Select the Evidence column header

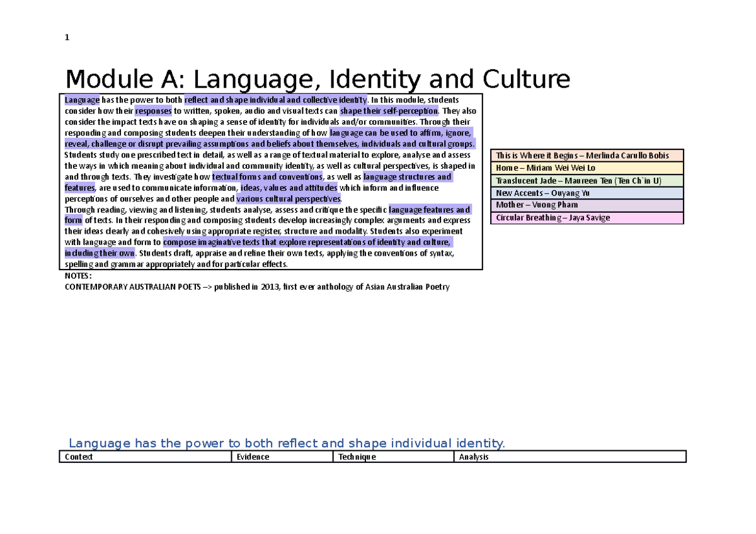pyautogui.click(x=252, y=457)
